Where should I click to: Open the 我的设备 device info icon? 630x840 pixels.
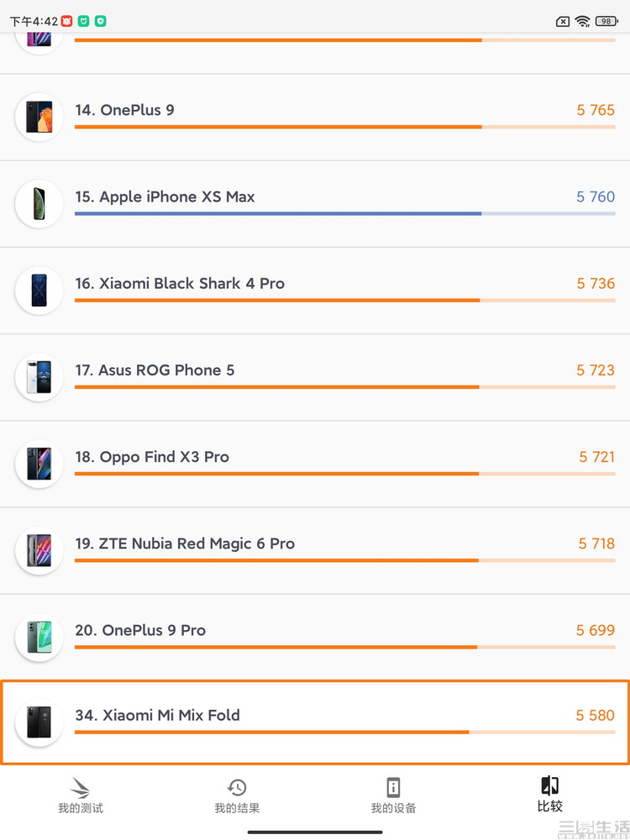point(393,788)
